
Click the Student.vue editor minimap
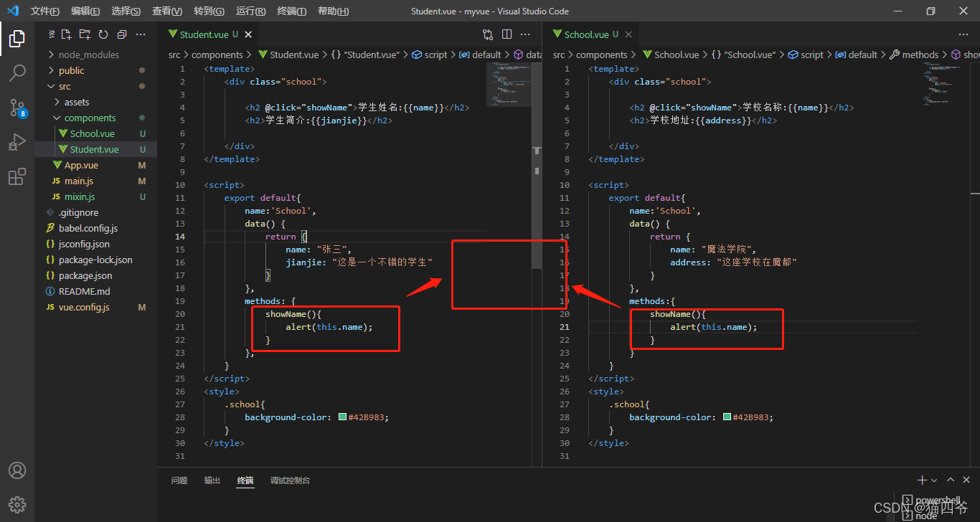pos(509,85)
